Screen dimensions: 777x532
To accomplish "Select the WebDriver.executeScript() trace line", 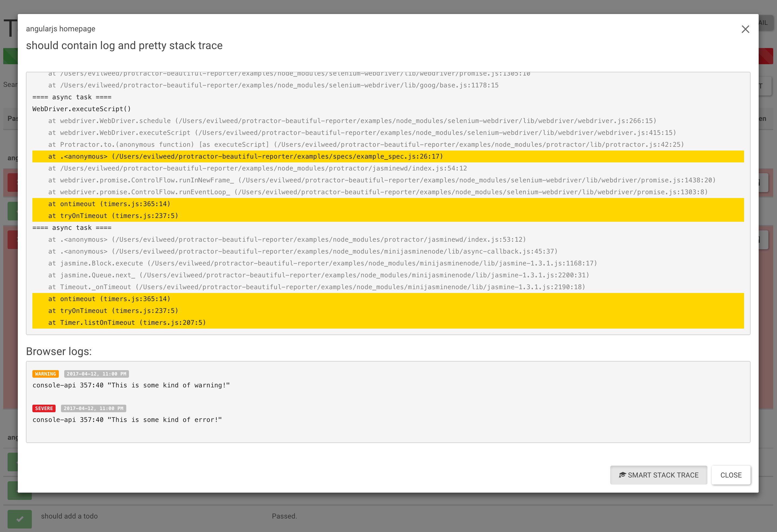I will [81, 109].
